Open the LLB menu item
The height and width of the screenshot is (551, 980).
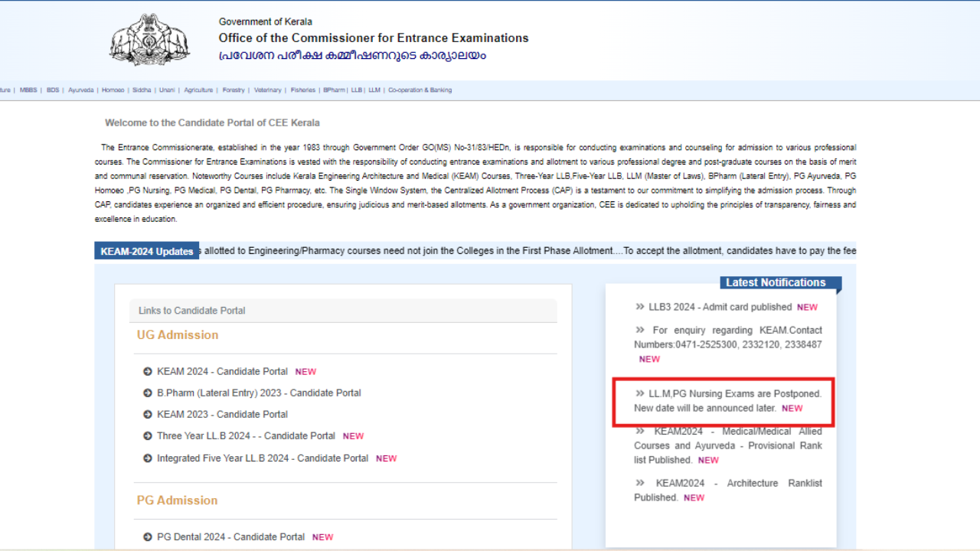point(357,90)
